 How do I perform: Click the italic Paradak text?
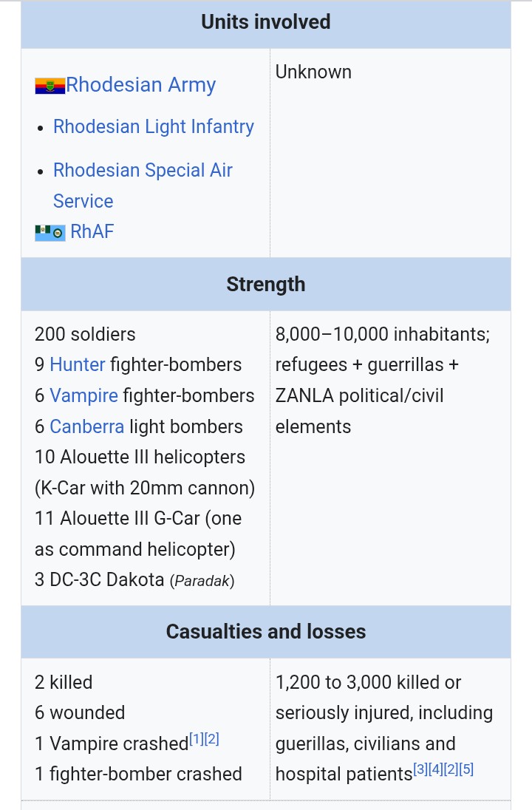(202, 581)
